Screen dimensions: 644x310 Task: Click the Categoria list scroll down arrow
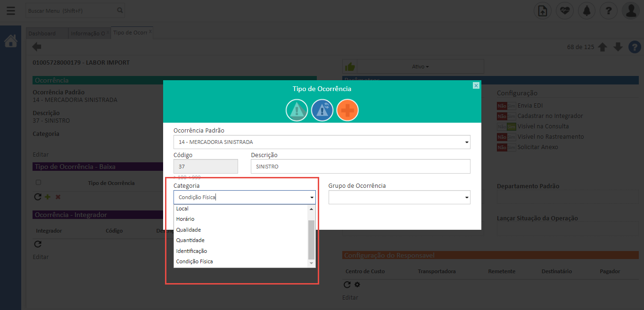tap(311, 263)
